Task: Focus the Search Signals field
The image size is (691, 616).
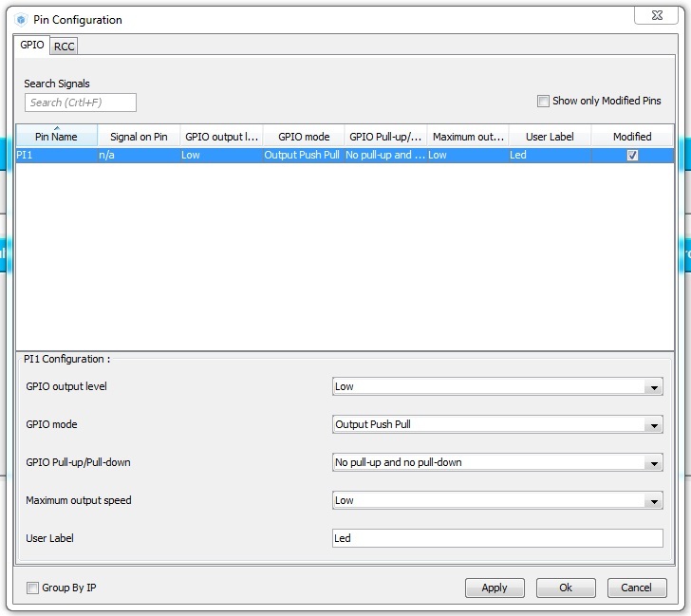Action: [x=81, y=103]
